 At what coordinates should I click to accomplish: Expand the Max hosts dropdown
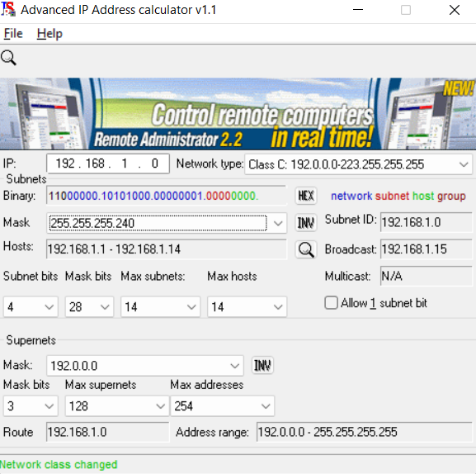[x=278, y=307]
